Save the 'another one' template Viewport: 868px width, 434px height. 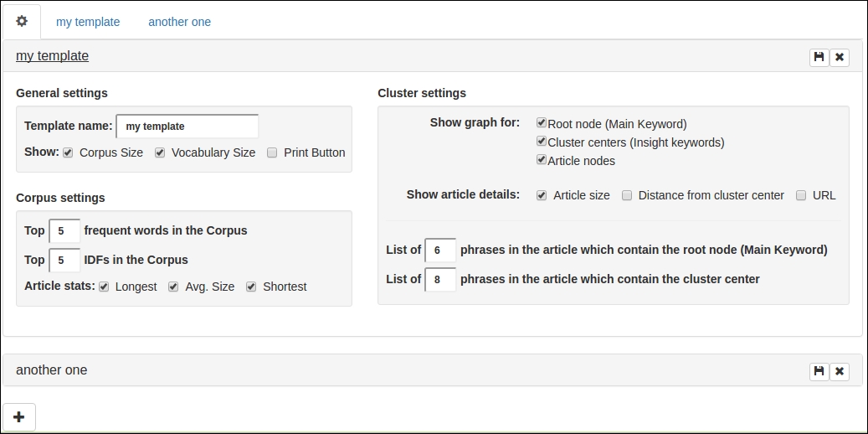(819, 371)
